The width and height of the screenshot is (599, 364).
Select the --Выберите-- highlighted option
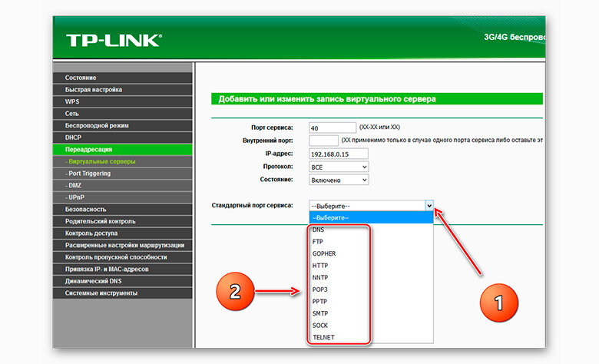pos(371,218)
